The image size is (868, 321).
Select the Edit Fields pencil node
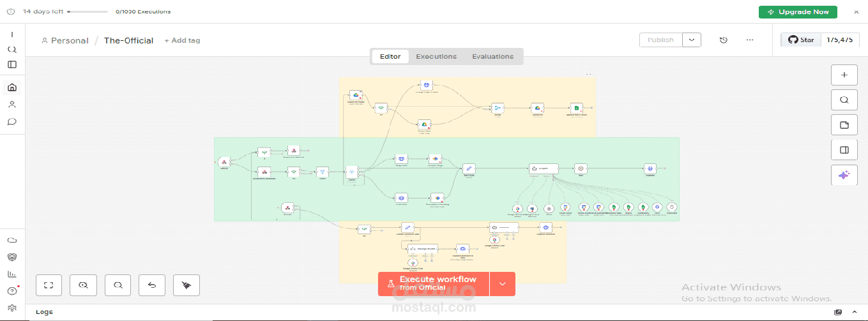coord(469,169)
